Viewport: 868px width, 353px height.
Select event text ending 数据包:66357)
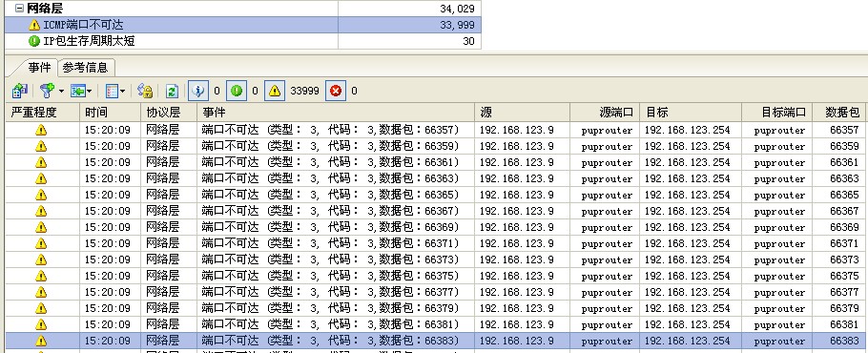tap(330, 130)
